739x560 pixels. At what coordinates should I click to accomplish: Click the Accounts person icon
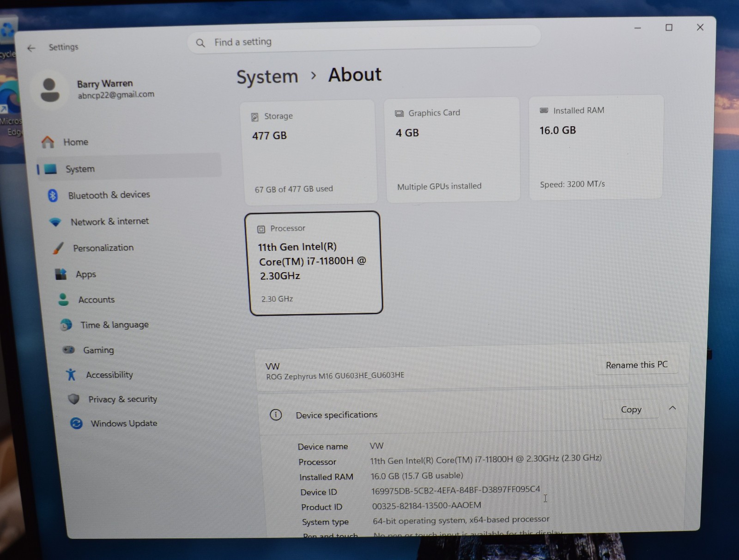(63, 299)
